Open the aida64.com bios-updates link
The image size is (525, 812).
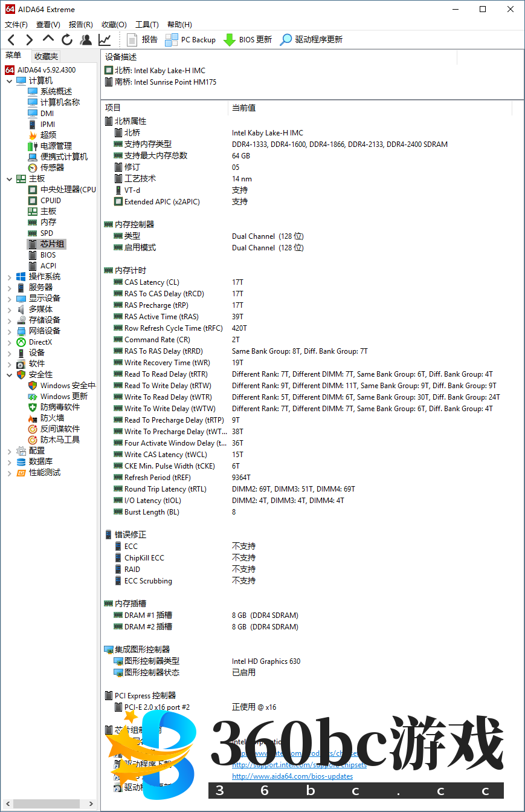tap(292, 776)
